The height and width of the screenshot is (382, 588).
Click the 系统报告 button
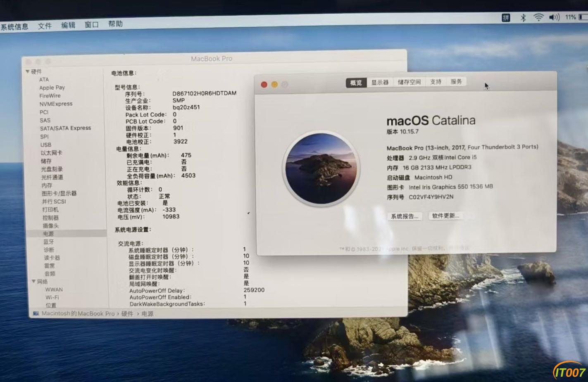tap(405, 216)
